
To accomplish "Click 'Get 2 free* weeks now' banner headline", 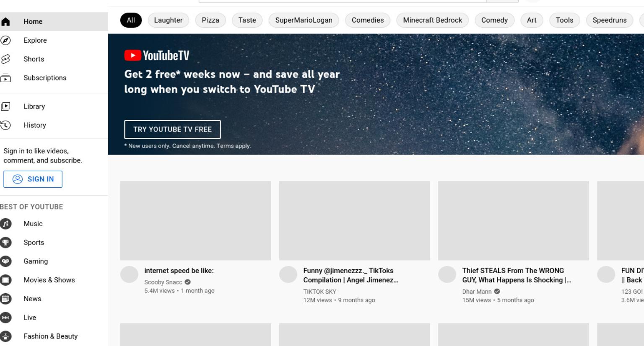I will pyautogui.click(x=232, y=82).
